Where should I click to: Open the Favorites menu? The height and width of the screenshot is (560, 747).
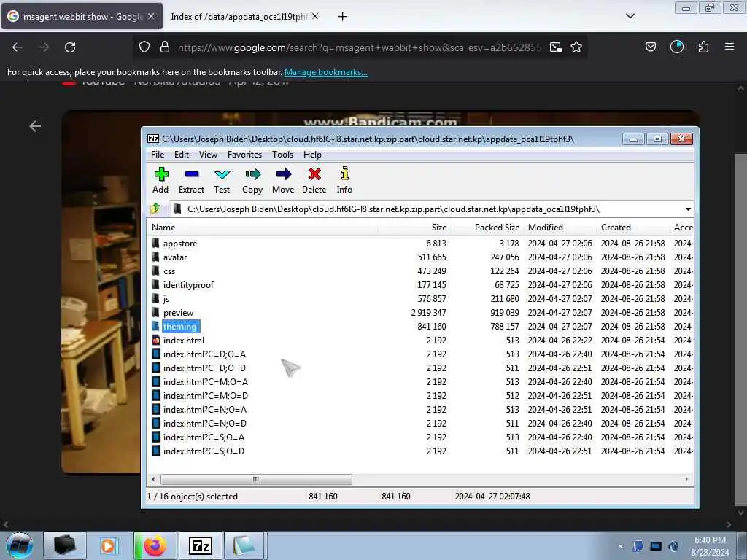(x=245, y=155)
